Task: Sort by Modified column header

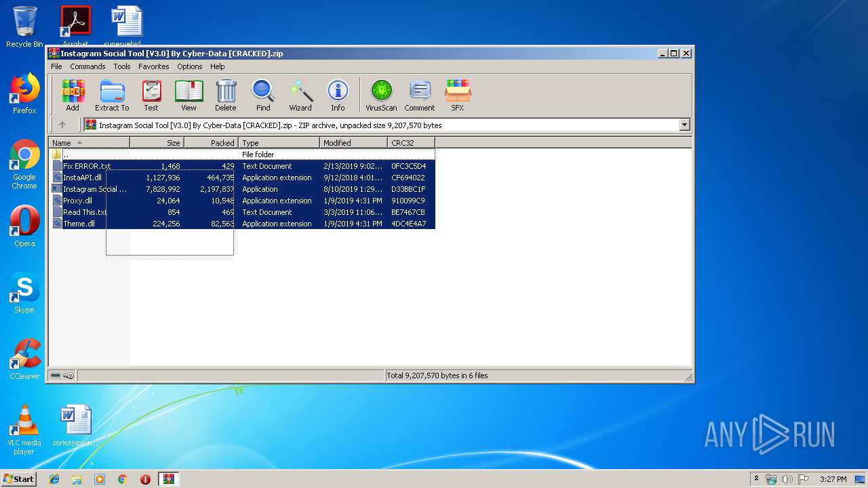Action: coord(353,143)
